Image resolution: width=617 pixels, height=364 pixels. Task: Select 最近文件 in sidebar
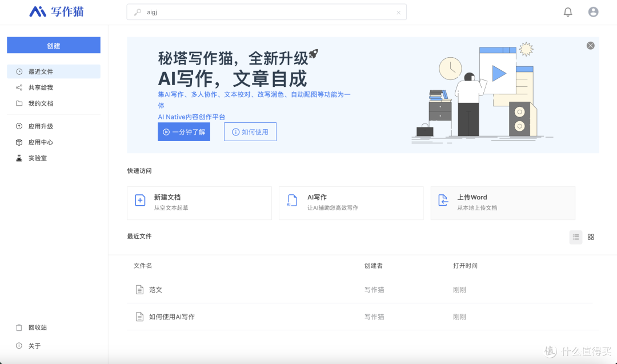coord(54,71)
